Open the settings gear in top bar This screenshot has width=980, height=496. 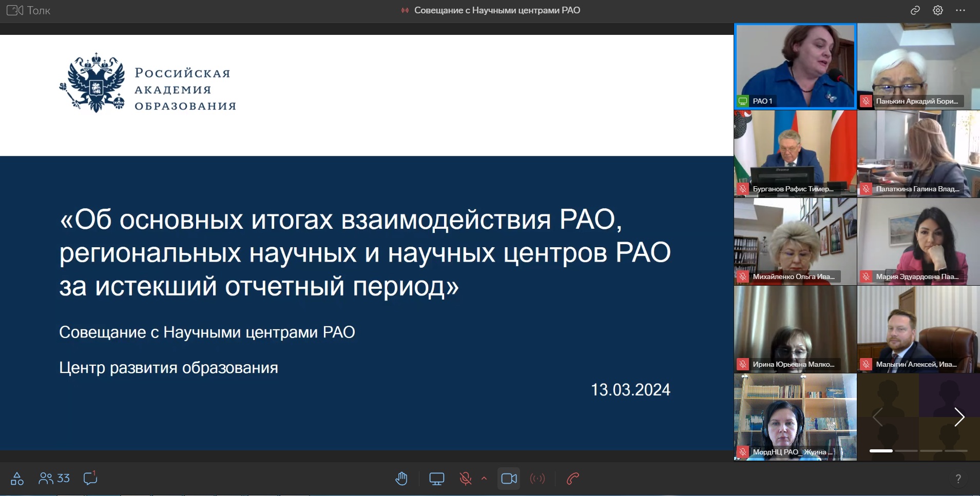point(937,10)
